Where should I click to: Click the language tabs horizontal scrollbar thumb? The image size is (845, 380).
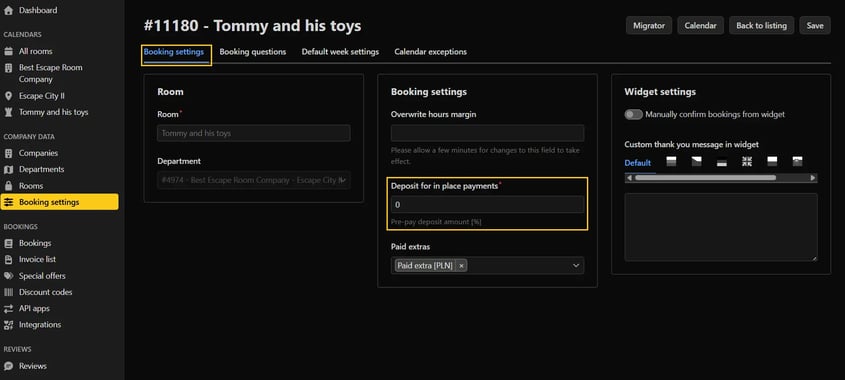[x=705, y=178]
